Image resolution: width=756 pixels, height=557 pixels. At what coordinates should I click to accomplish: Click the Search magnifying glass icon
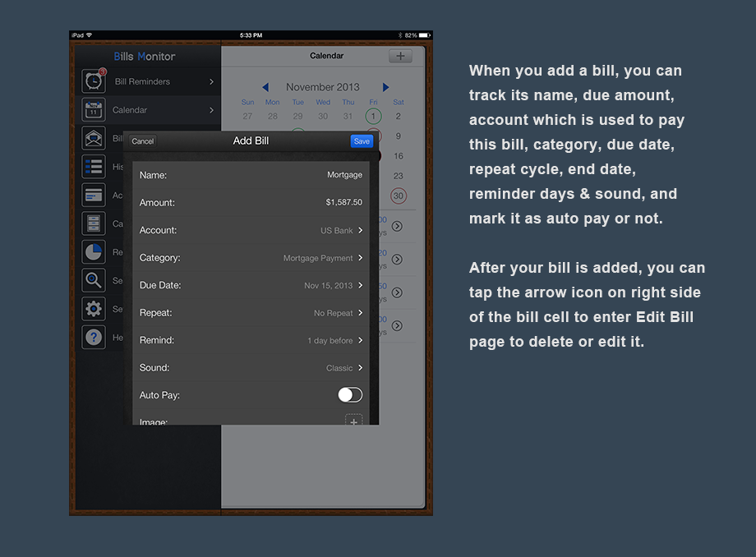[x=94, y=280]
